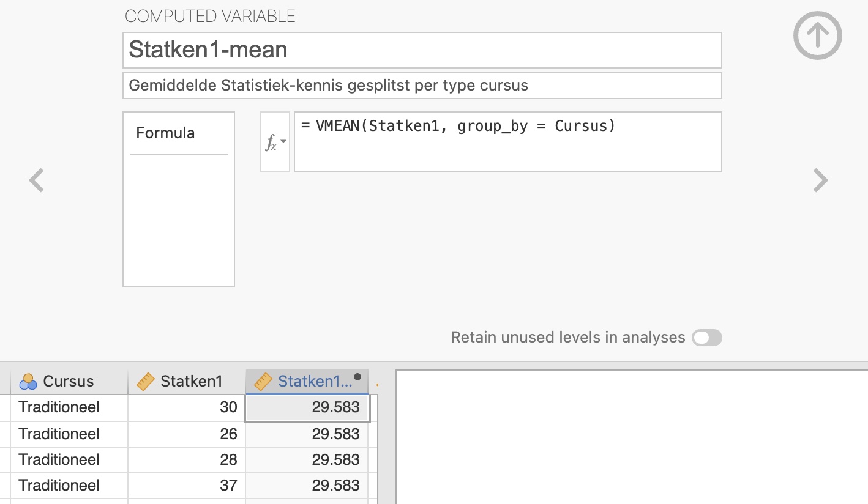Click the nominal icon on Cursus column header
Viewport: 868px width, 504px height.
pos(28,382)
